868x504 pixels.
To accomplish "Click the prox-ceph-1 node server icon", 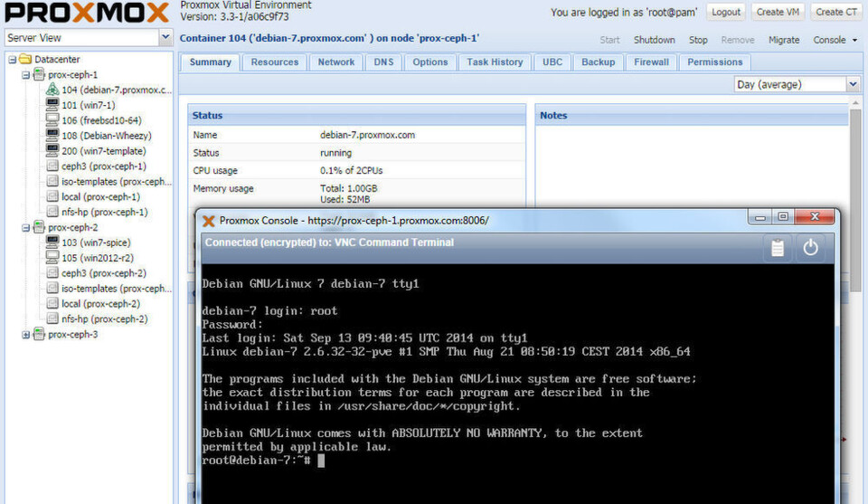I will [x=39, y=74].
